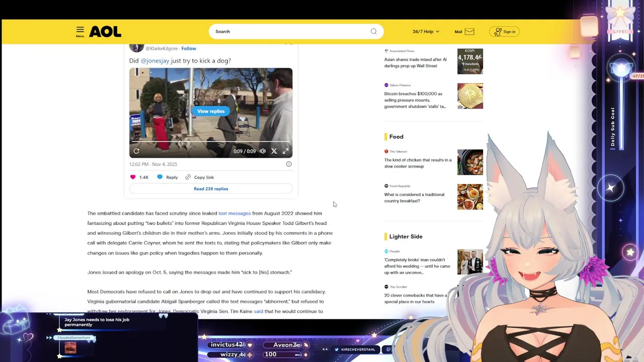The height and width of the screenshot is (362, 644).
Task: Open the Bitcoin coin thumbnail
Action: coord(470,96)
